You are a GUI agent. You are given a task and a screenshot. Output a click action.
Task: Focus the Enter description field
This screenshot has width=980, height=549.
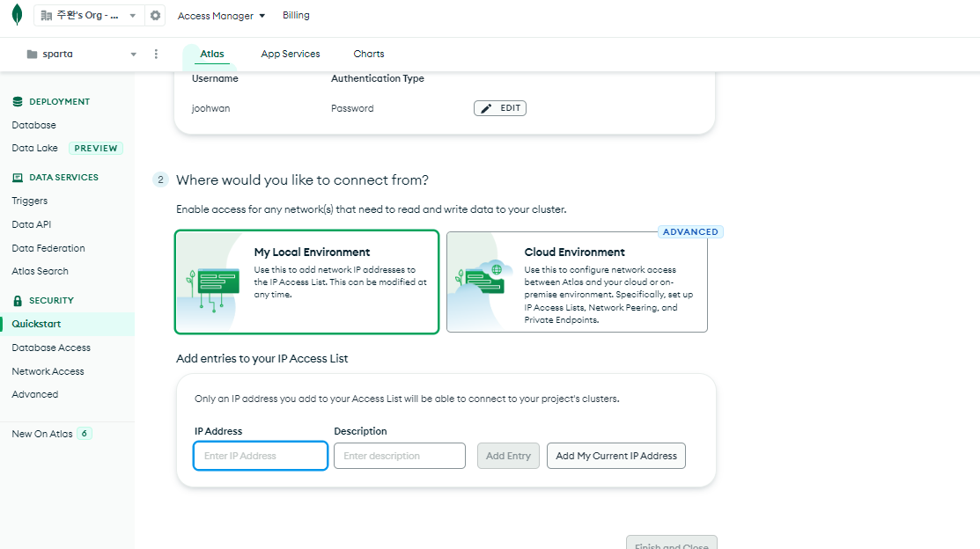pos(400,456)
